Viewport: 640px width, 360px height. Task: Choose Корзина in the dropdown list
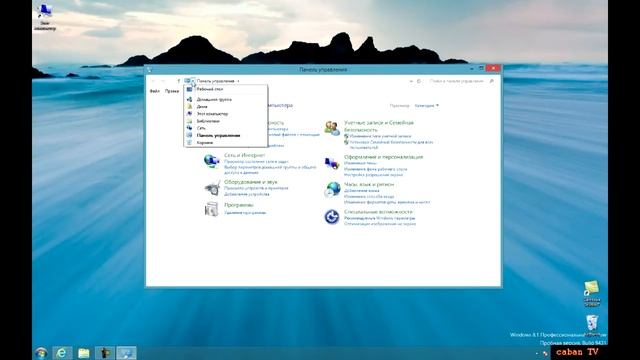point(226,142)
